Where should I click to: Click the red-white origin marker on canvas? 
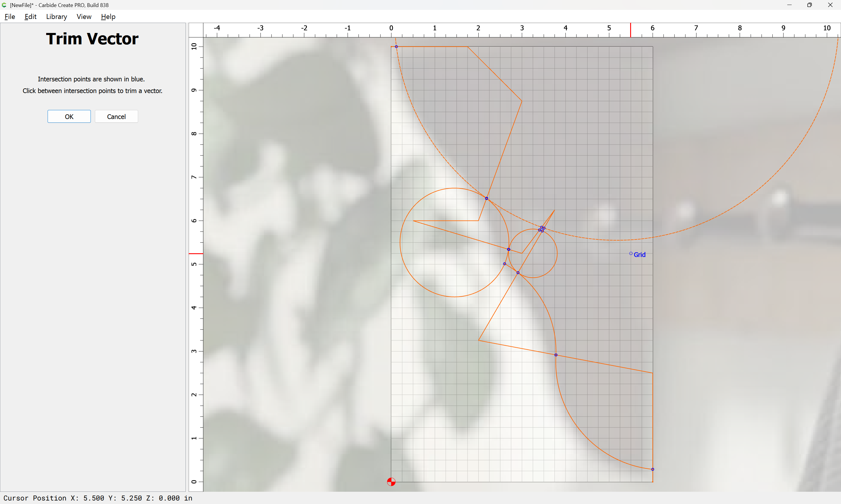[391, 482]
